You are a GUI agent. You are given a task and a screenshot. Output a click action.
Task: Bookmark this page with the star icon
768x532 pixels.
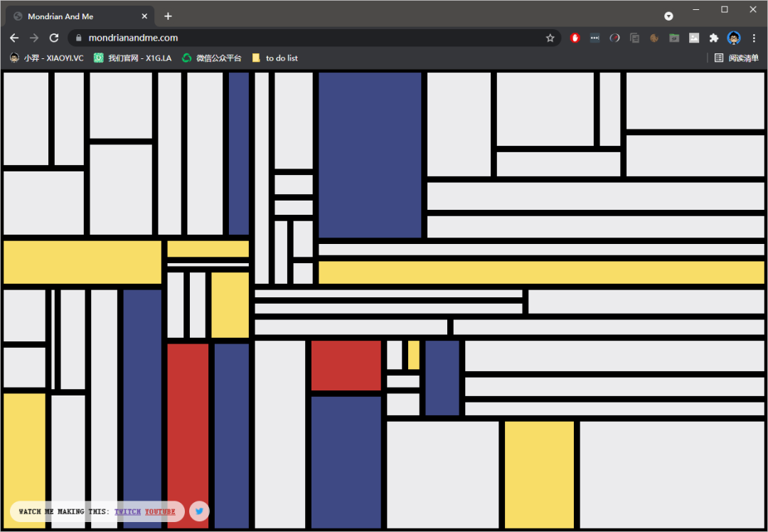tap(550, 38)
